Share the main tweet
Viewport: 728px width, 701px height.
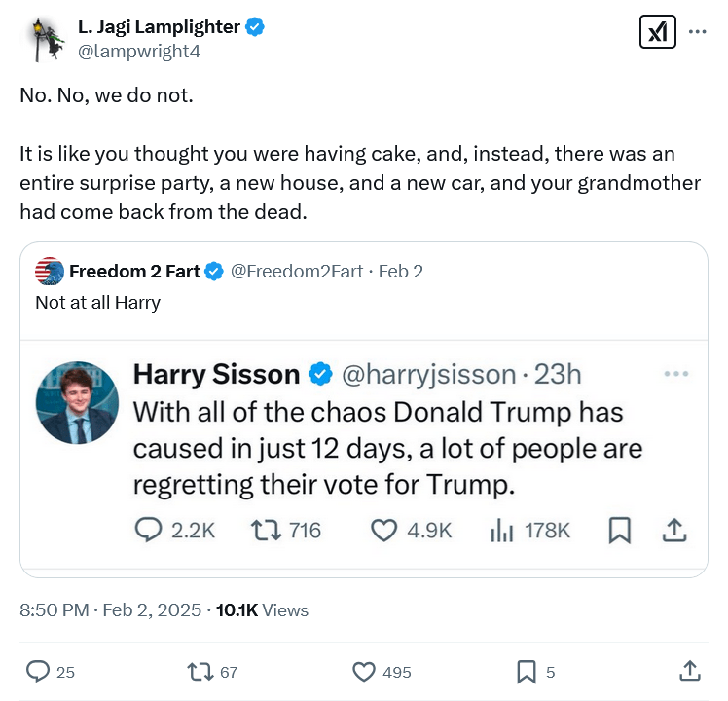coord(688,671)
